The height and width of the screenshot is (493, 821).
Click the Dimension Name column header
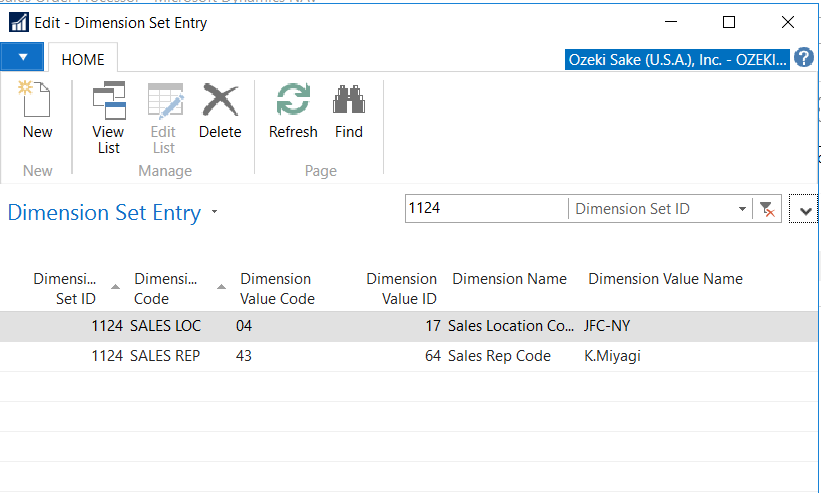pos(509,279)
